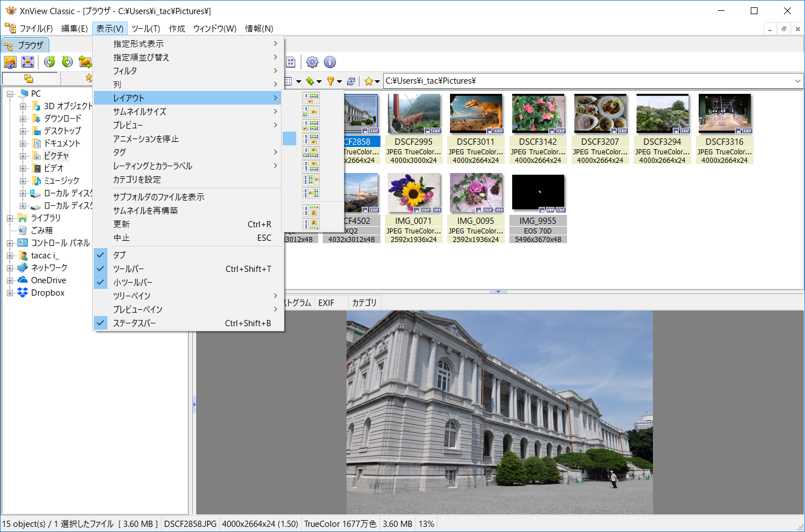Image resolution: width=805 pixels, height=532 pixels.
Task: Click the funnel filter icon in the small toolbar
Action: [x=331, y=81]
